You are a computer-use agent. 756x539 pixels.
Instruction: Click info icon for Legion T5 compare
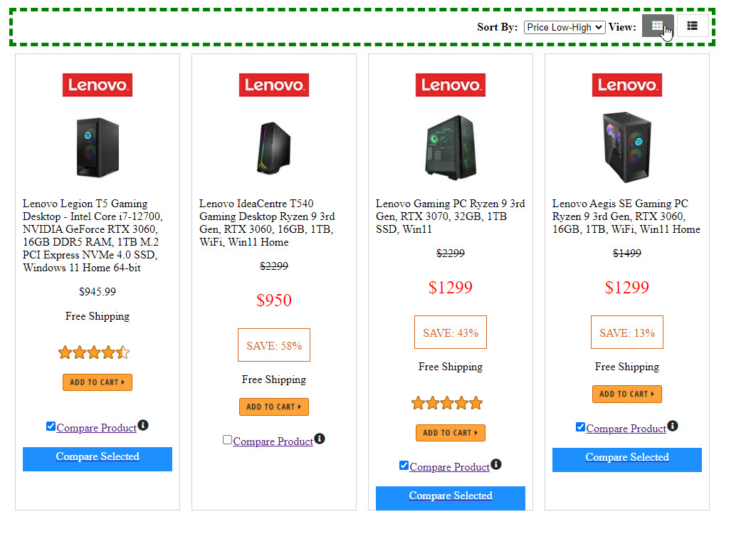pyautogui.click(x=143, y=425)
